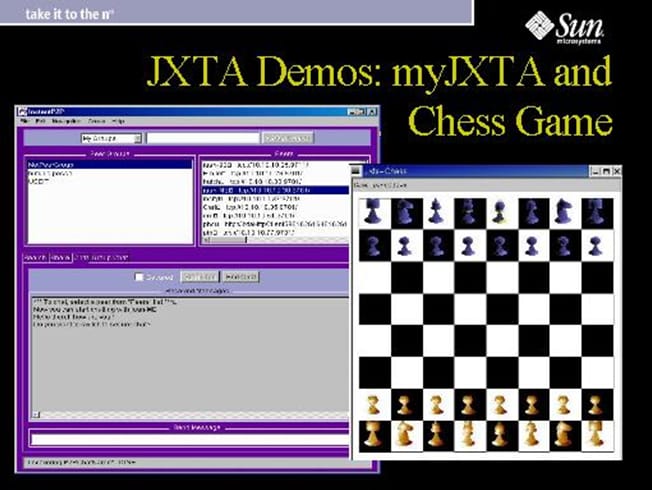
Task: Switch to the Share tab
Action: pyautogui.click(x=61, y=258)
